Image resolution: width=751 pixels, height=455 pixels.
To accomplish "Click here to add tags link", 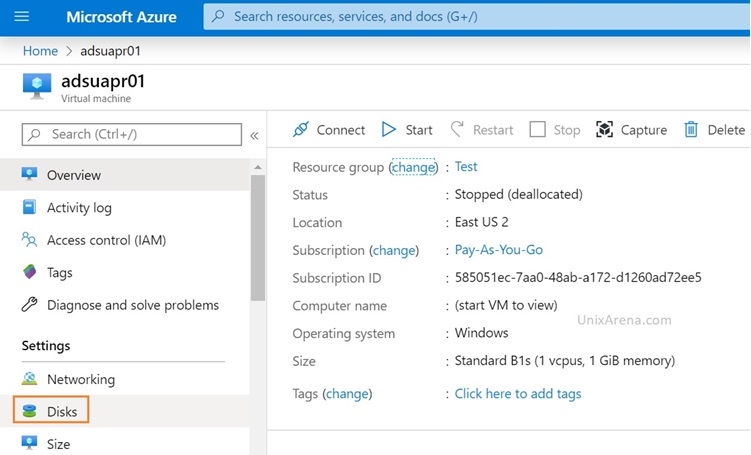I will (x=518, y=394).
